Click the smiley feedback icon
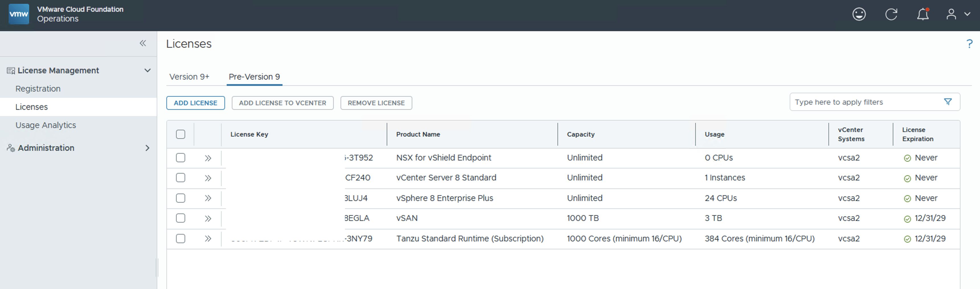Viewport: 980px width, 289px height. click(x=859, y=15)
